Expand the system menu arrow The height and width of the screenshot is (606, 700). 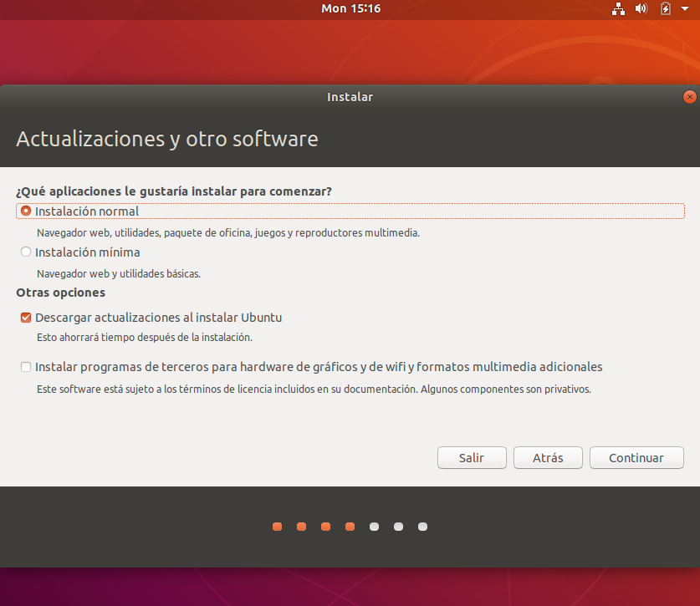coord(685,8)
